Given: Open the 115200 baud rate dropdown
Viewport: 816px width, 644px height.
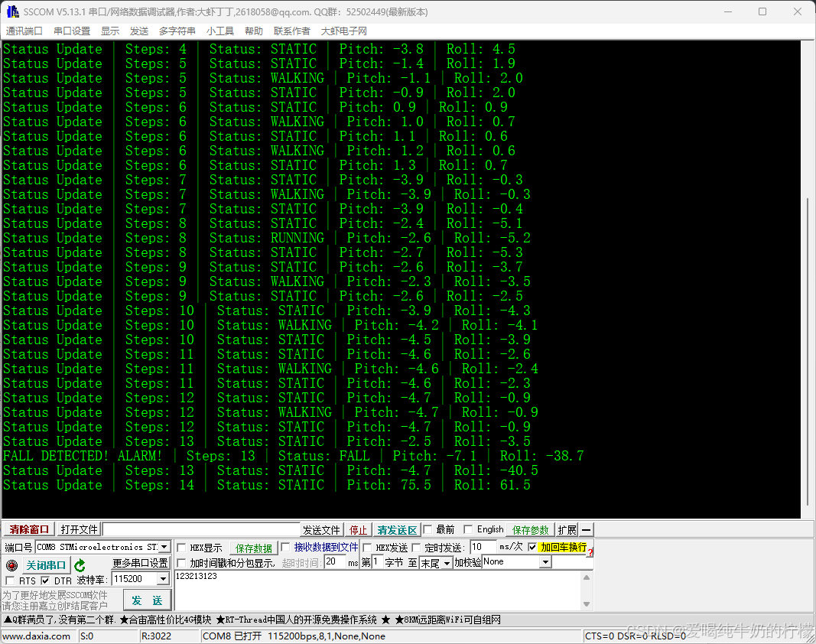Looking at the screenshot, I should [x=164, y=579].
